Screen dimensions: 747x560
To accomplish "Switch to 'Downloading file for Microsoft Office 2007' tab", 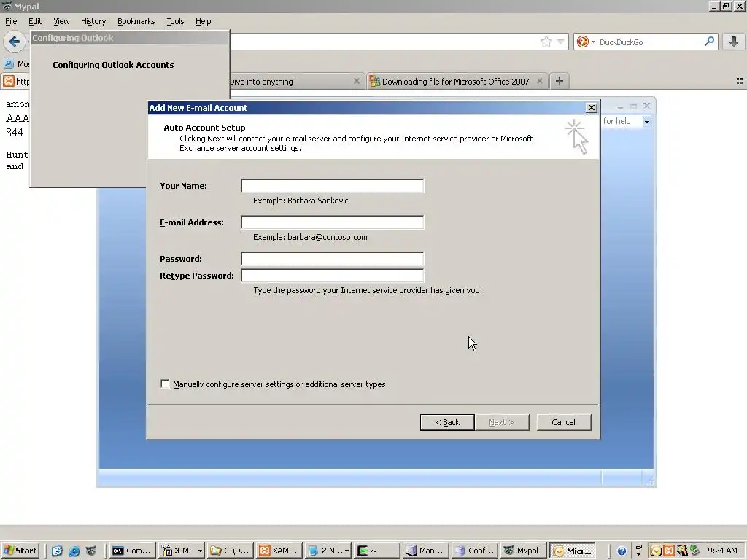I will click(457, 82).
